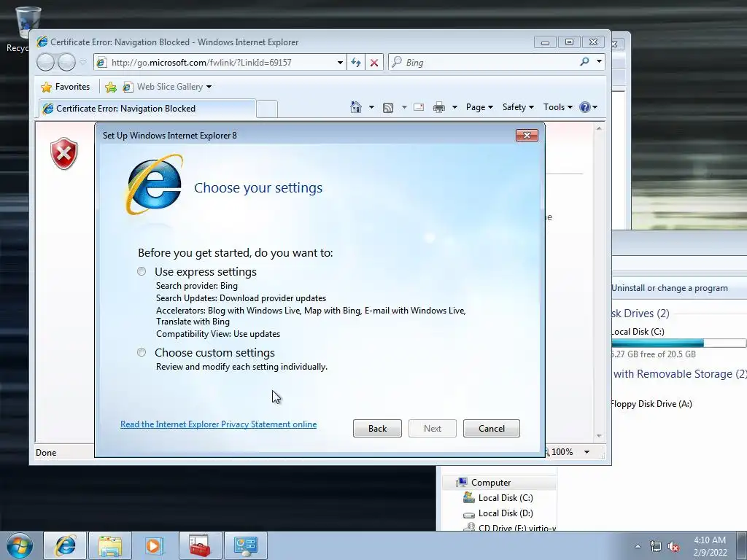
Task: Select the Certificate Error: Navigation Blocked tab
Action: pyautogui.click(x=147, y=109)
